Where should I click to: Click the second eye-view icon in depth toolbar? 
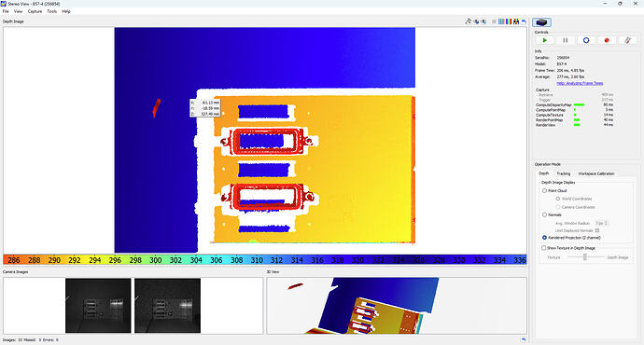point(483,21)
